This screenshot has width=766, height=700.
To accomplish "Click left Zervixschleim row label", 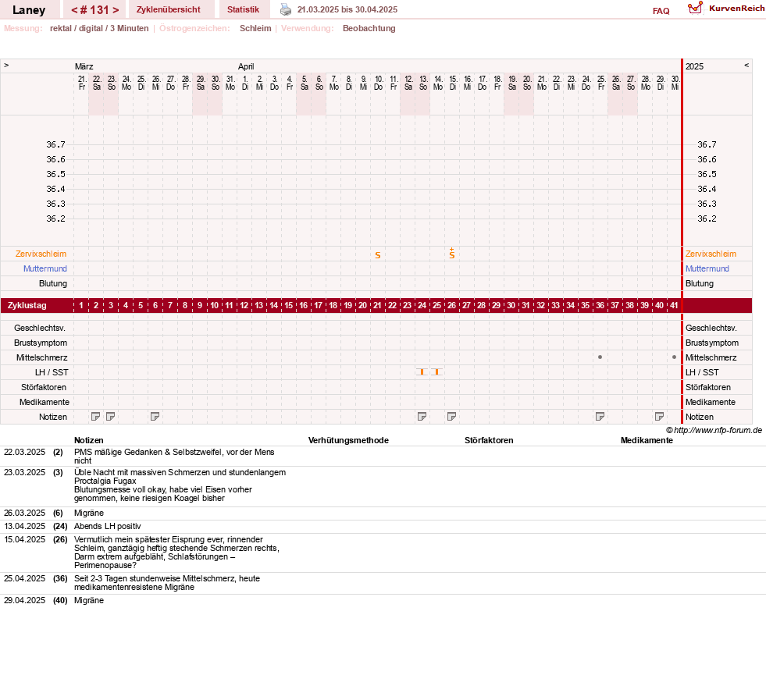I will 41,254.
